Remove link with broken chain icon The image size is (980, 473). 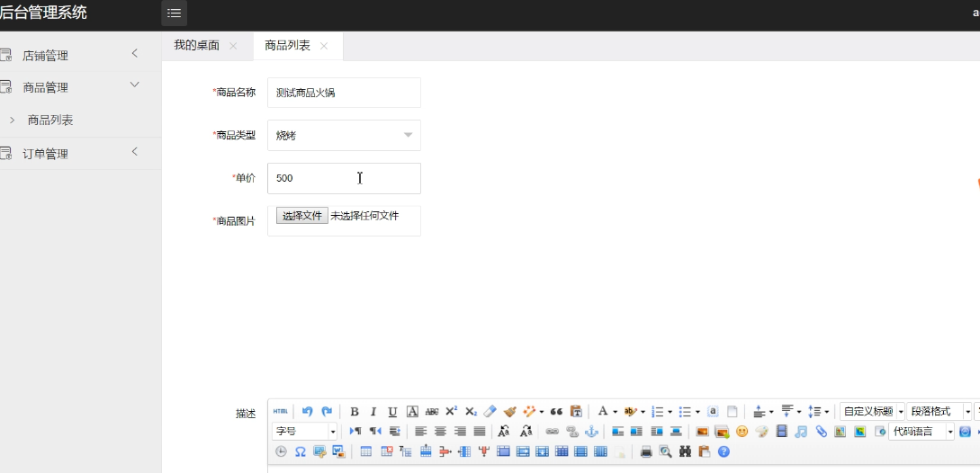(x=571, y=431)
